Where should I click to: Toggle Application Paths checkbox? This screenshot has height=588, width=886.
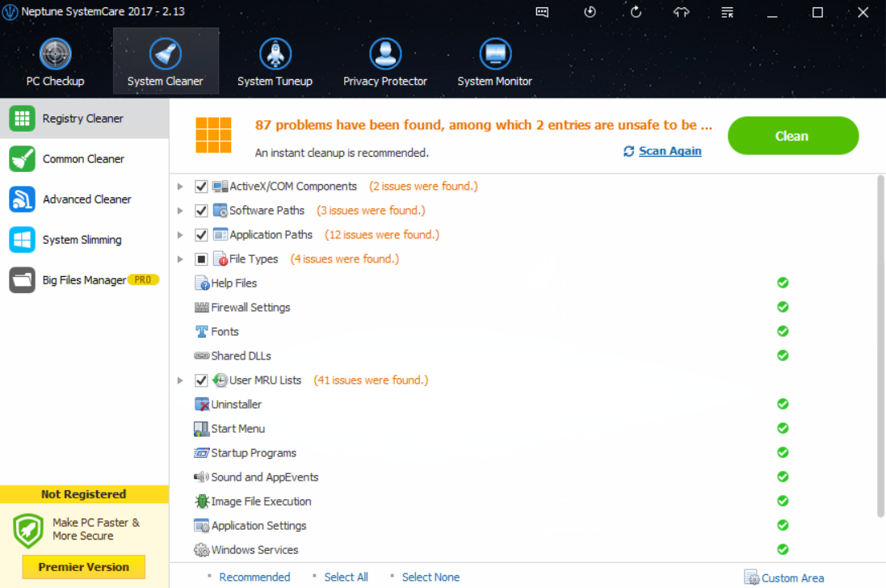201,234
